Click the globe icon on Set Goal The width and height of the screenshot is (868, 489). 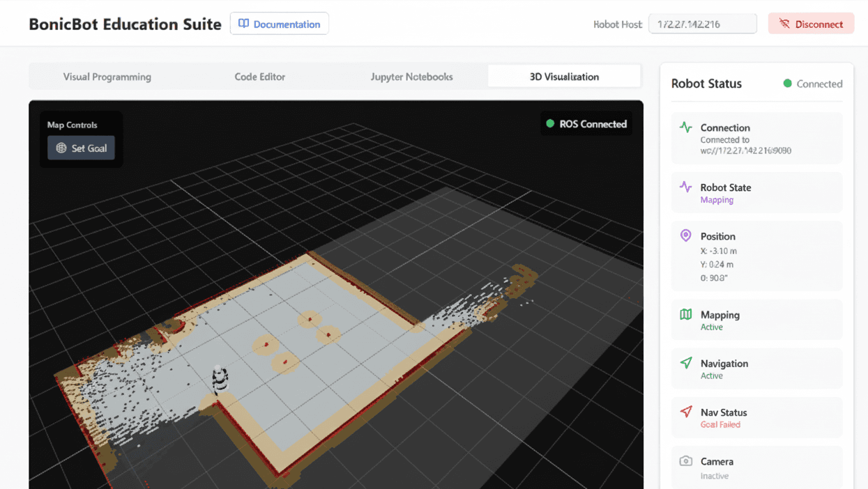(x=61, y=148)
